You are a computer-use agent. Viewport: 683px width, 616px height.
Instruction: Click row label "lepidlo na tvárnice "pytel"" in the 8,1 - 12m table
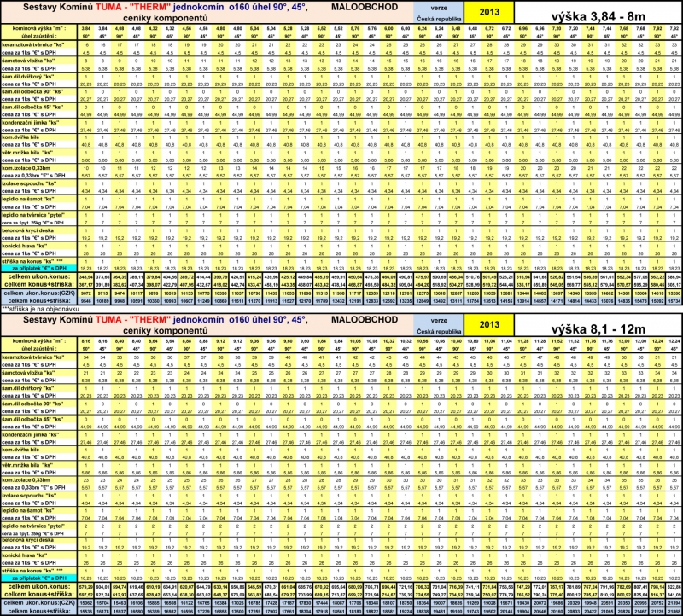(x=33, y=526)
